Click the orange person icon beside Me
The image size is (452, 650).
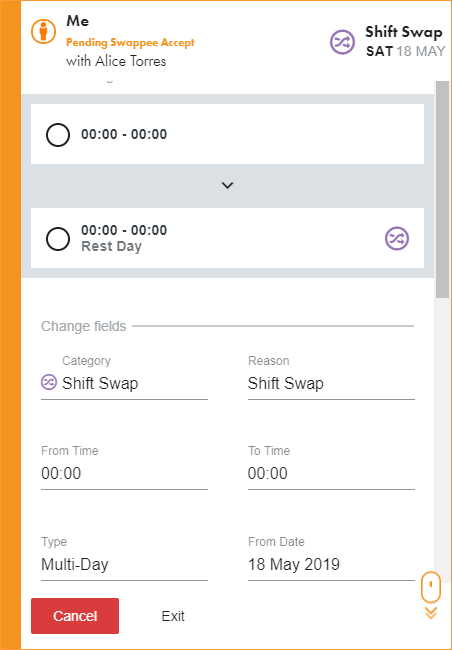[x=44, y=32]
